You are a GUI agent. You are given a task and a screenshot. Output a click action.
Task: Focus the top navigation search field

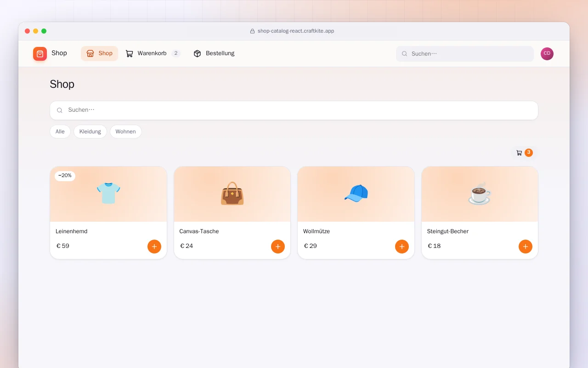(x=465, y=54)
